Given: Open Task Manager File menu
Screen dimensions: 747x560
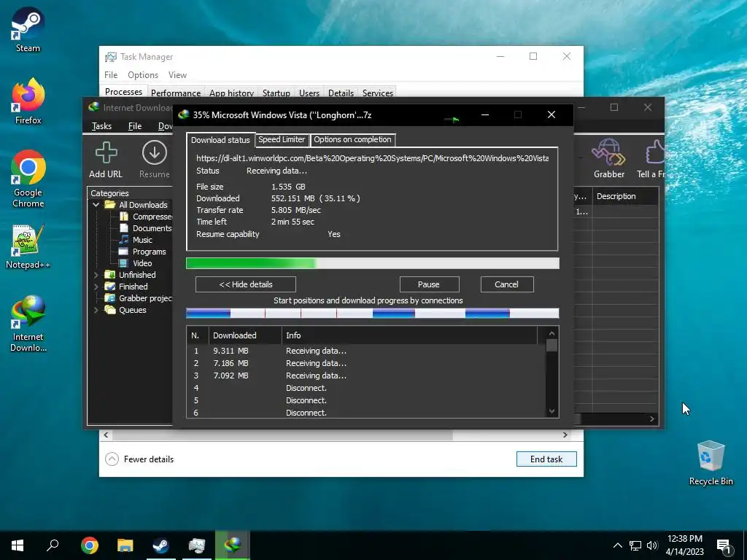Looking at the screenshot, I should pyautogui.click(x=111, y=75).
